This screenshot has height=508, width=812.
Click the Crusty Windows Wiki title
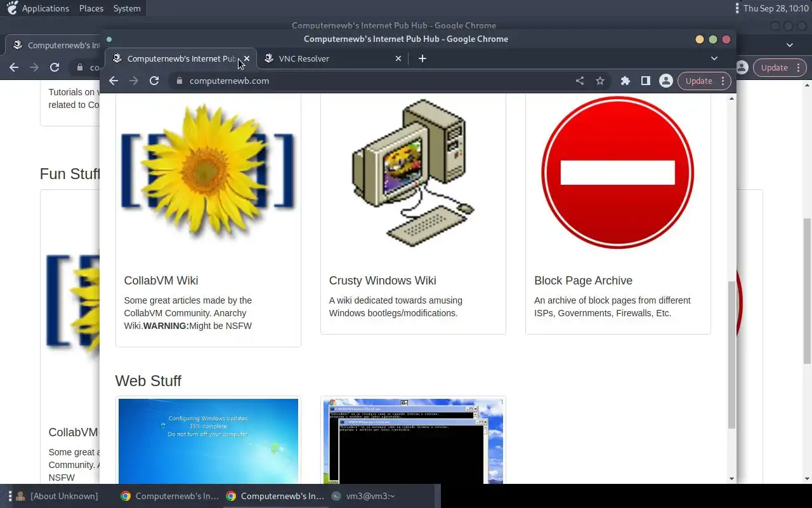[x=383, y=281]
